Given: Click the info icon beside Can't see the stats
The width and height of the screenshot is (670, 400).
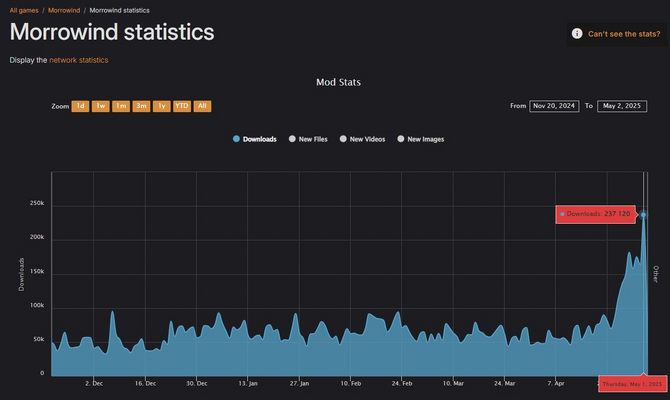Looking at the screenshot, I should click(577, 34).
